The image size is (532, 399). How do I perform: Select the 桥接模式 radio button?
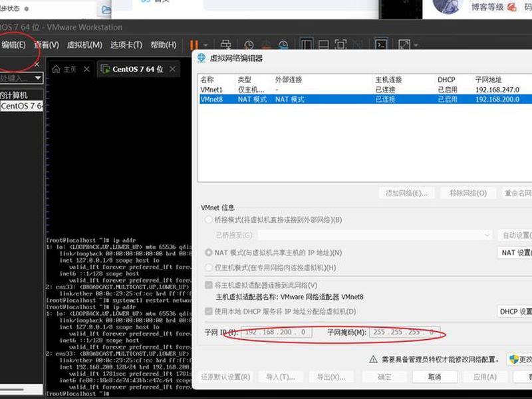tap(209, 220)
